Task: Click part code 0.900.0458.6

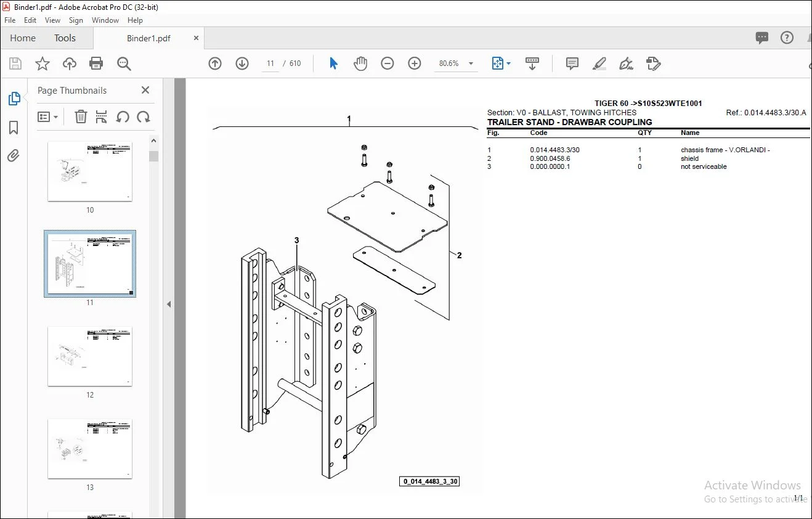Action: [550, 158]
